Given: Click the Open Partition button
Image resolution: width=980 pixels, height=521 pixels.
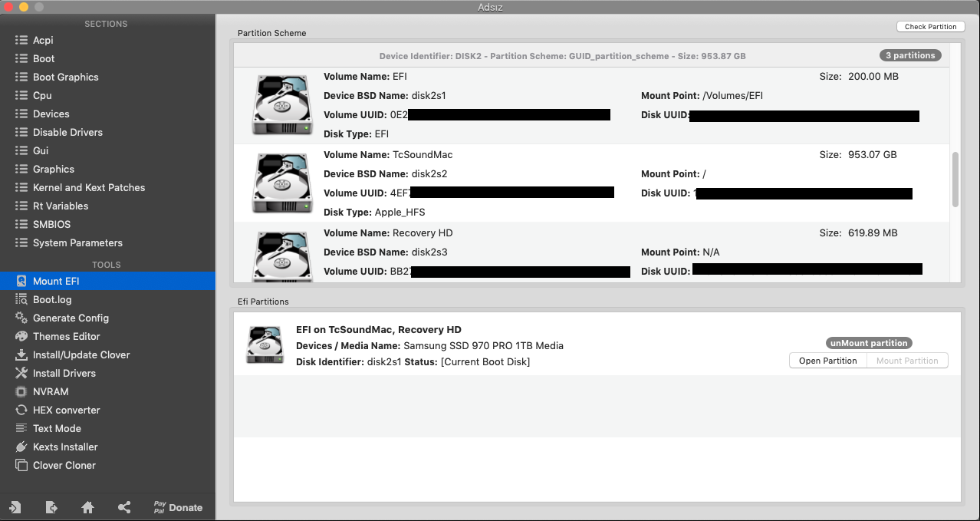Looking at the screenshot, I should tap(827, 361).
